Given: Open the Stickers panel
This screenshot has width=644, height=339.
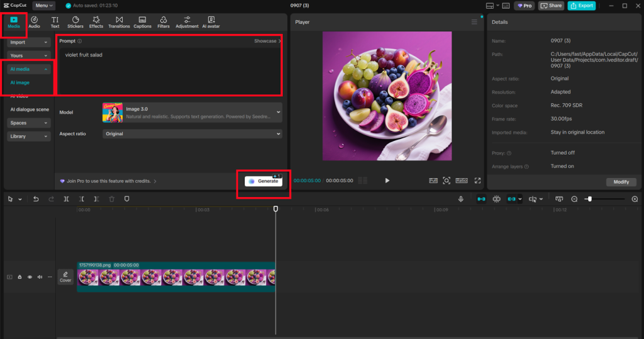Looking at the screenshot, I should tap(75, 22).
